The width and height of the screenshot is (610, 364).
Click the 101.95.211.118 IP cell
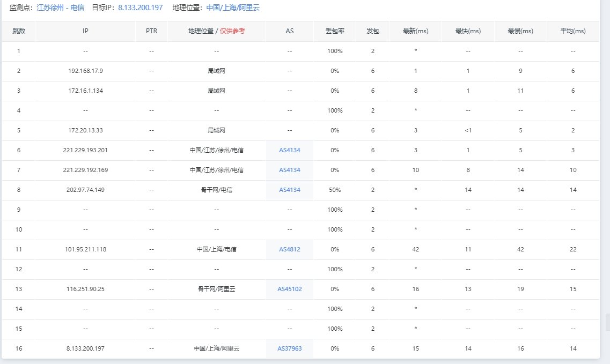click(x=85, y=249)
